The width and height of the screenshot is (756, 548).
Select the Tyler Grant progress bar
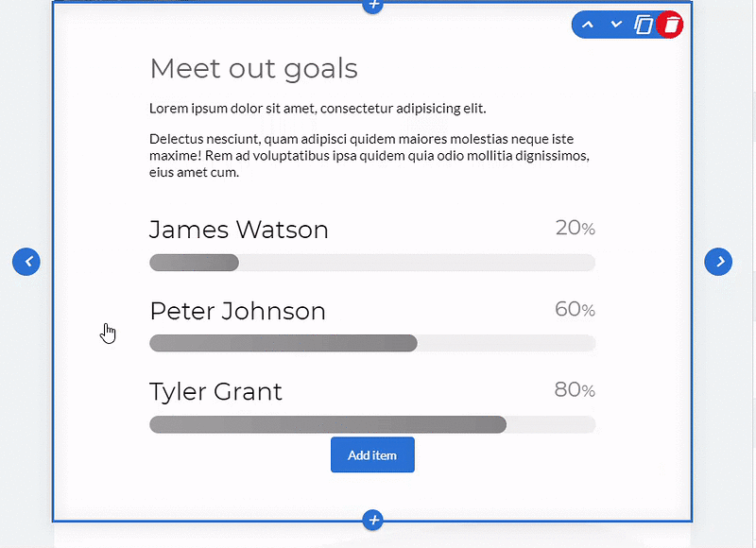click(x=372, y=424)
